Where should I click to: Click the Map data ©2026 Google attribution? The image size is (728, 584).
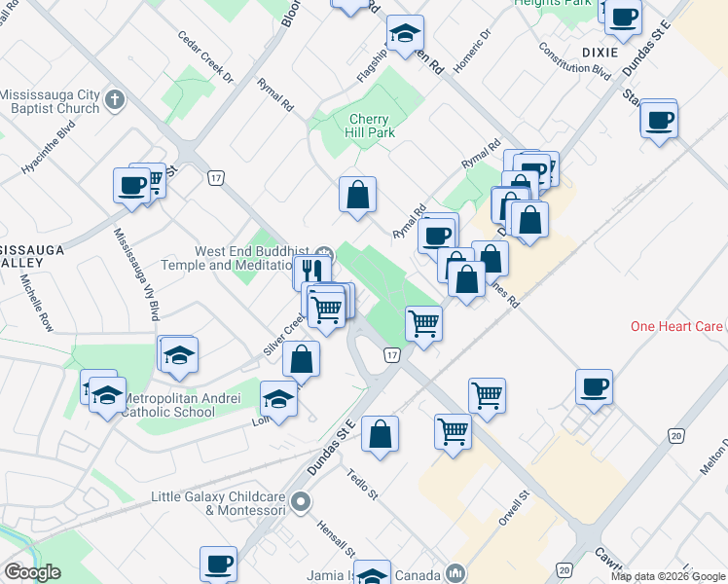[x=669, y=577]
